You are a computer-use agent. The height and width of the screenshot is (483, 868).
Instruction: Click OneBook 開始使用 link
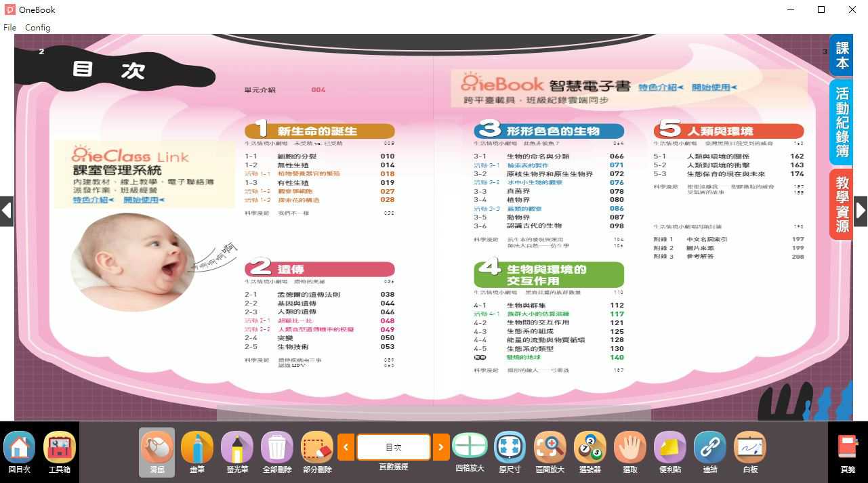[714, 87]
